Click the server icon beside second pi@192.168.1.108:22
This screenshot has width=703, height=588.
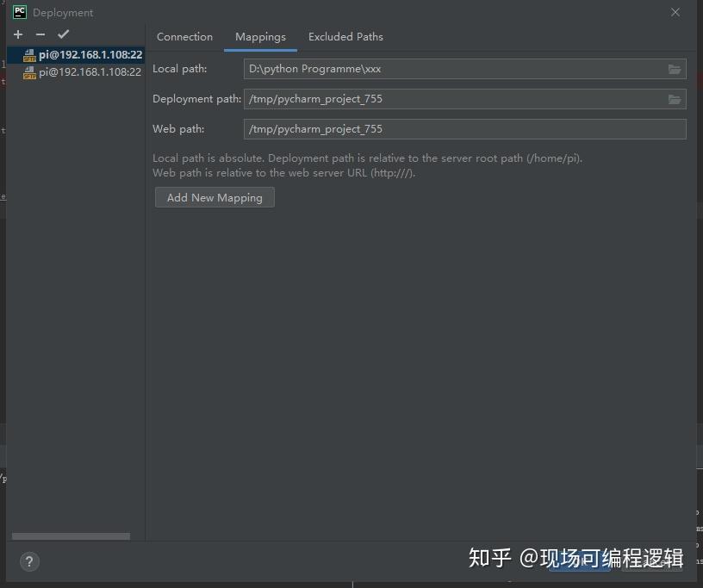point(30,72)
